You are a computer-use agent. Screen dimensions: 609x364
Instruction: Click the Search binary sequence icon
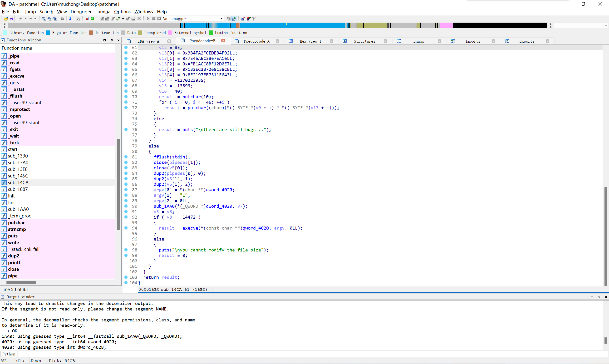tap(55, 19)
